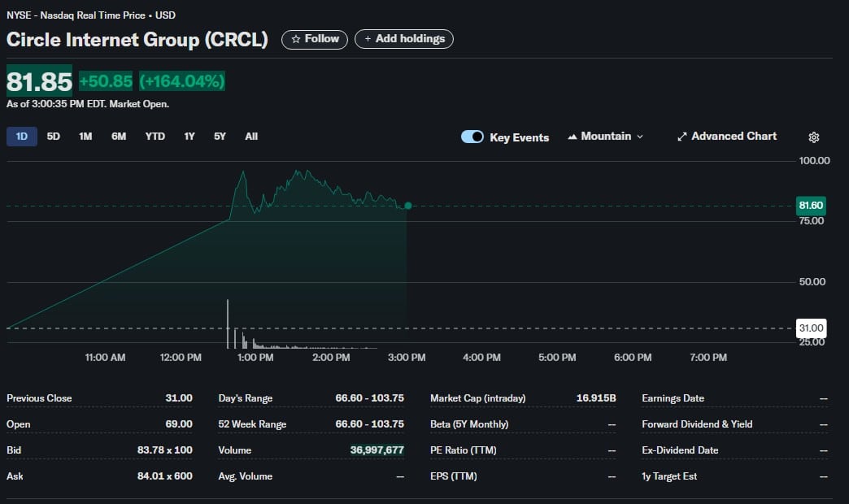Open chart settings gear icon
This screenshot has width=849, height=504.
[x=813, y=137]
